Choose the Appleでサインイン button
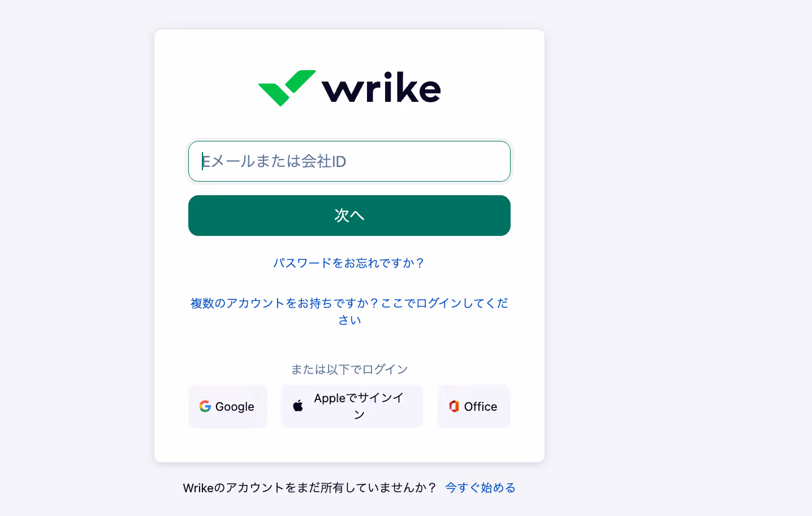The image size is (812, 516). point(352,406)
